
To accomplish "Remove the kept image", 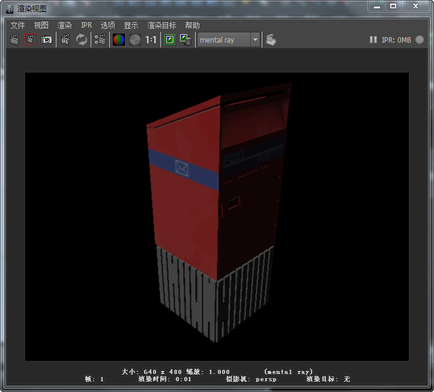I will tap(186, 40).
